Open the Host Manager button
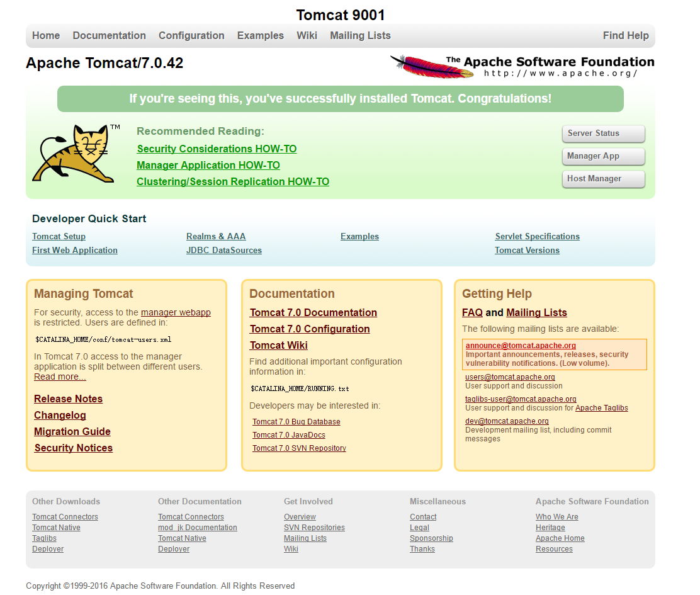 (x=604, y=179)
